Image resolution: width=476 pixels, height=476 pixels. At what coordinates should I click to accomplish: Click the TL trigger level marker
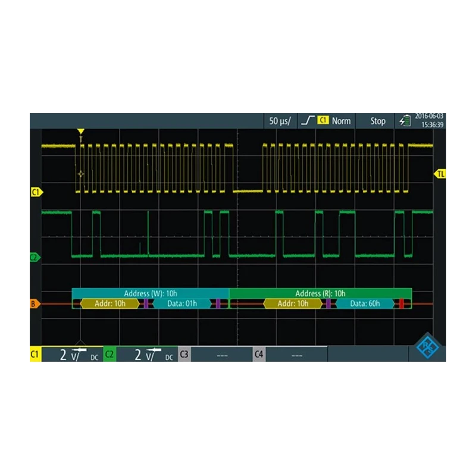point(440,174)
